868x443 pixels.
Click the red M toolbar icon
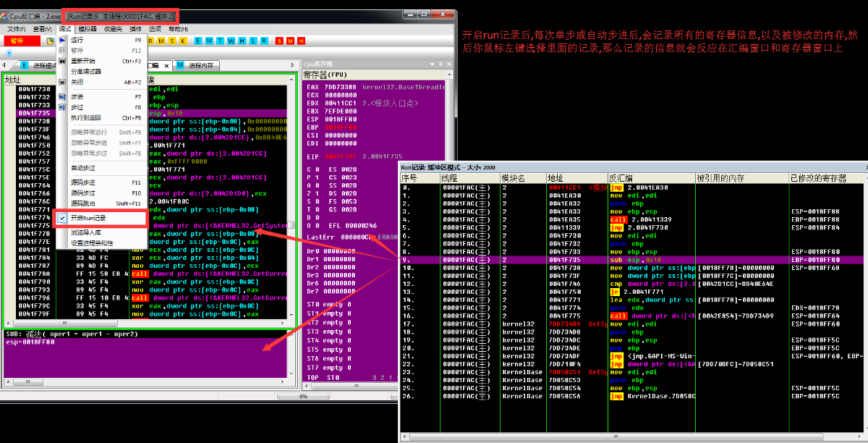point(290,41)
